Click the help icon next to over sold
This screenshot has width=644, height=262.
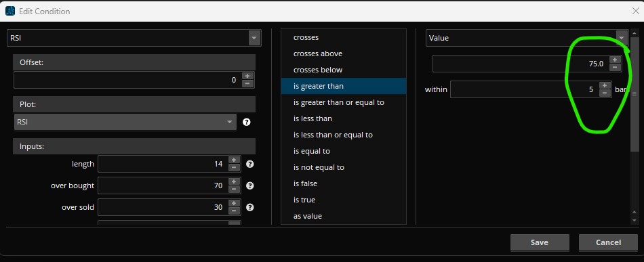pyautogui.click(x=249, y=207)
